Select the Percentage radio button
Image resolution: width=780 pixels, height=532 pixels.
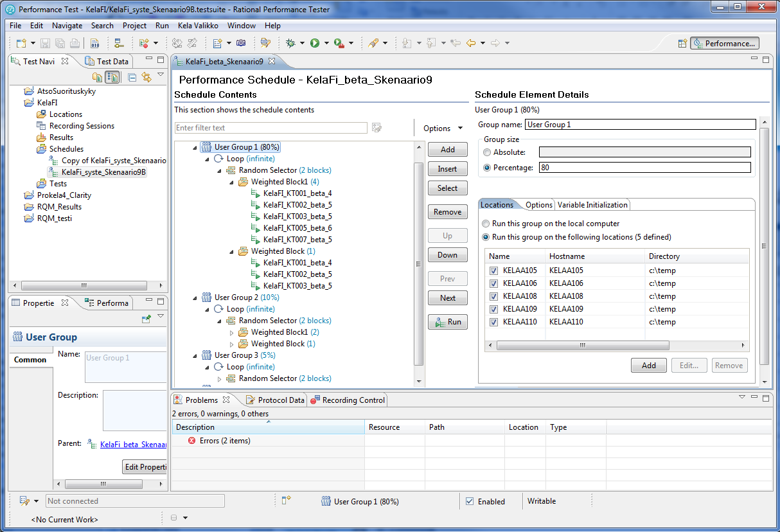tap(488, 168)
